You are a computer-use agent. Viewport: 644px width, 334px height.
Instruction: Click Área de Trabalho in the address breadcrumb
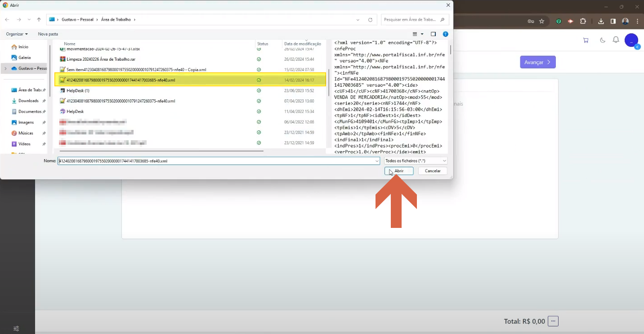pos(116,20)
